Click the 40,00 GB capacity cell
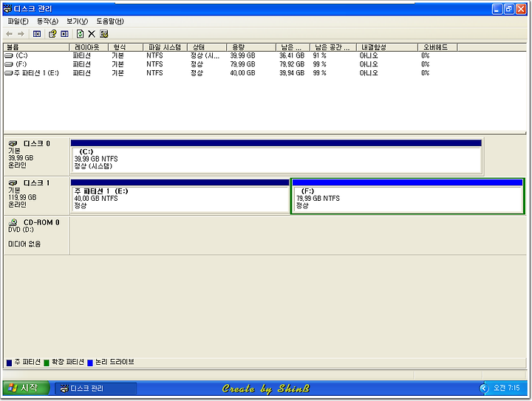This screenshot has width=532, height=401. (x=242, y=73)
